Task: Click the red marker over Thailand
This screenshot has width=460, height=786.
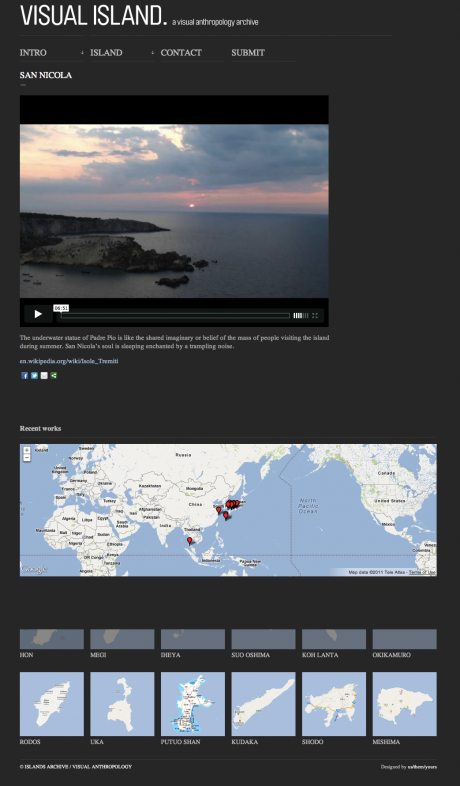Action: (189, 540)
